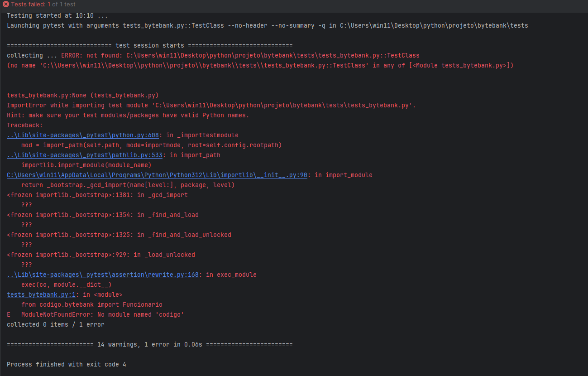Click the 'Tests failed: 1 of 1 test' status
This screenshot has height=376, width=588.
(43, 4)
